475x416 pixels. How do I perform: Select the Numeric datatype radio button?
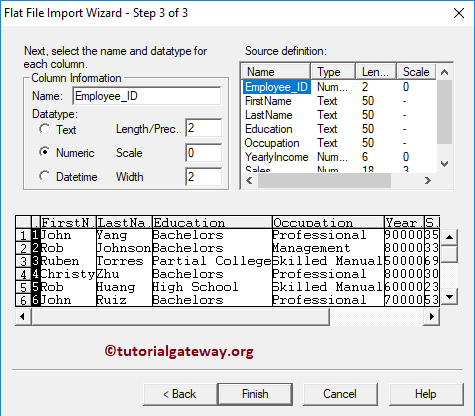pyautogui.click(x=44, y=152)
